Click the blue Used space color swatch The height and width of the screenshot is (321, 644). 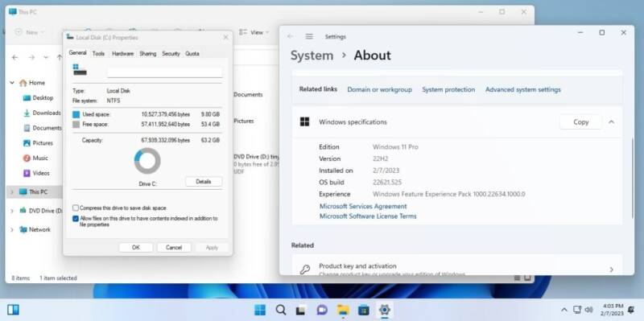point(76,114)
